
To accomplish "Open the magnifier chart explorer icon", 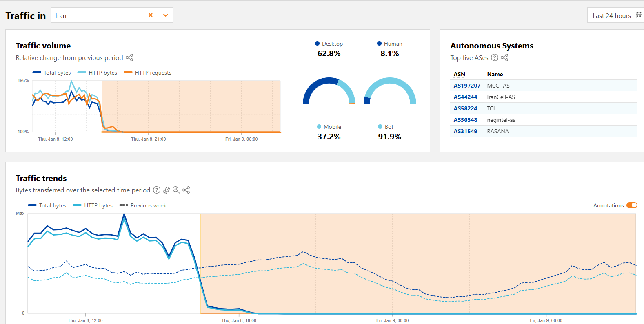I will [176, 190].
